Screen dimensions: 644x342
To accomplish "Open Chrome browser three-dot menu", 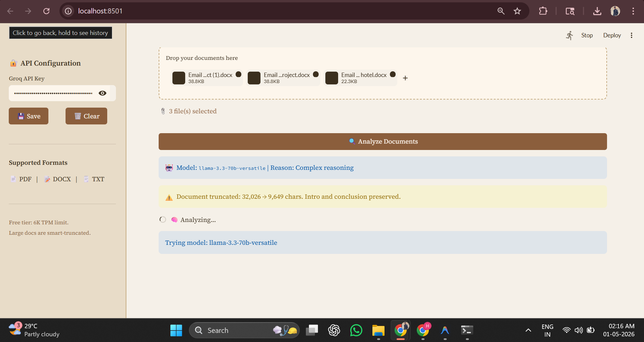I will pyautogui.click(x=633, y=11).
